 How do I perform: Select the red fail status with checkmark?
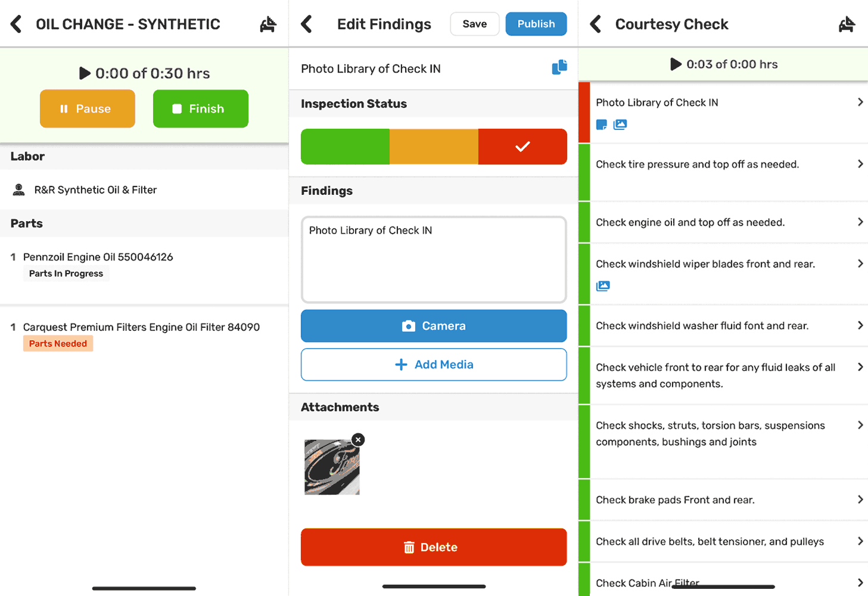(x=522, y=146)
